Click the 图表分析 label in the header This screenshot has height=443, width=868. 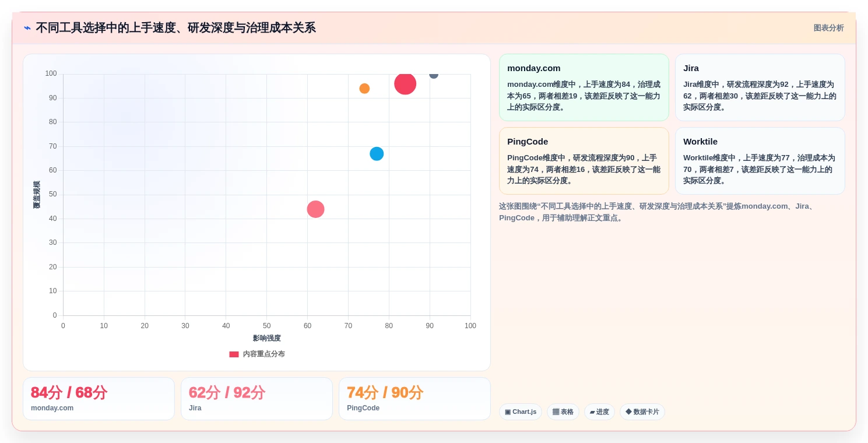point(828,28)
